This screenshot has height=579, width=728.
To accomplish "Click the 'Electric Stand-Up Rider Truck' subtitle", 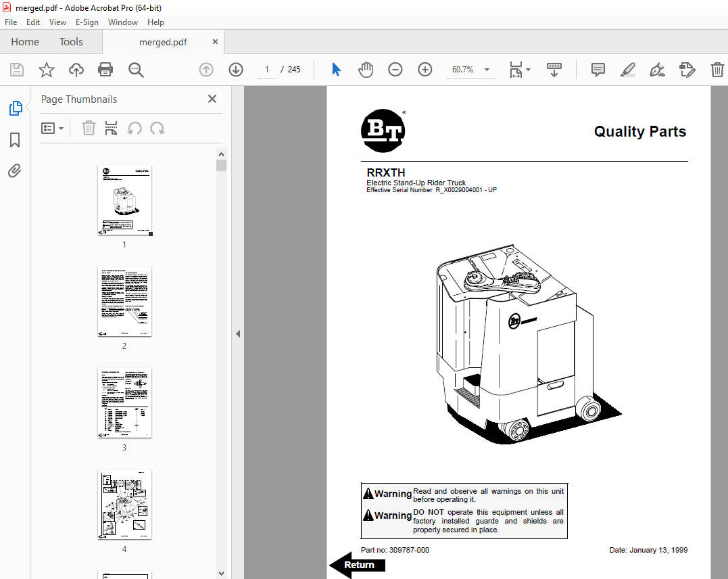I will point(416,183).
